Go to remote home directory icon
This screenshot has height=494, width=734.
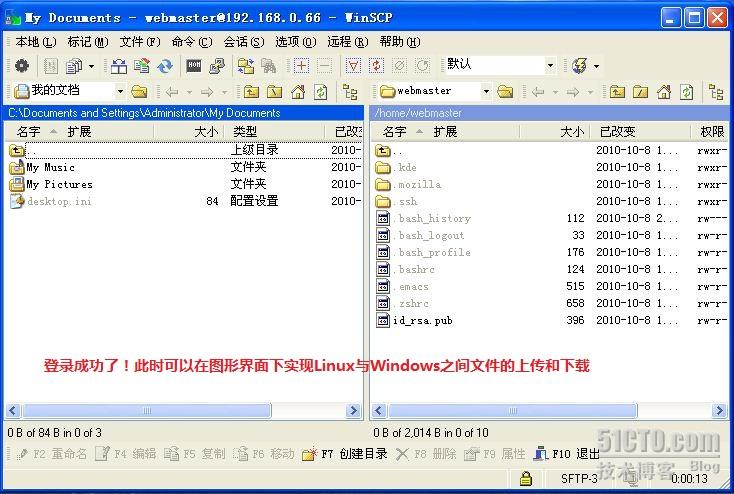coord(664,92)
